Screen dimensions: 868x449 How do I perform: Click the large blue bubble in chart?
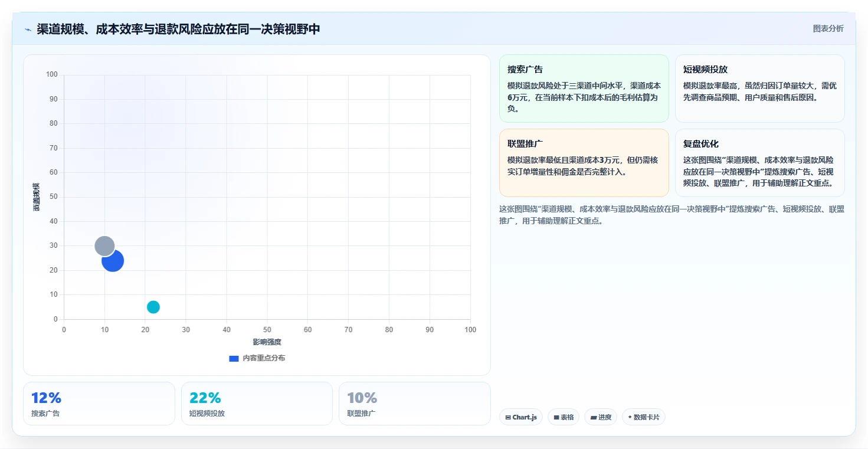pyautogui.click(x=114, y=261)
